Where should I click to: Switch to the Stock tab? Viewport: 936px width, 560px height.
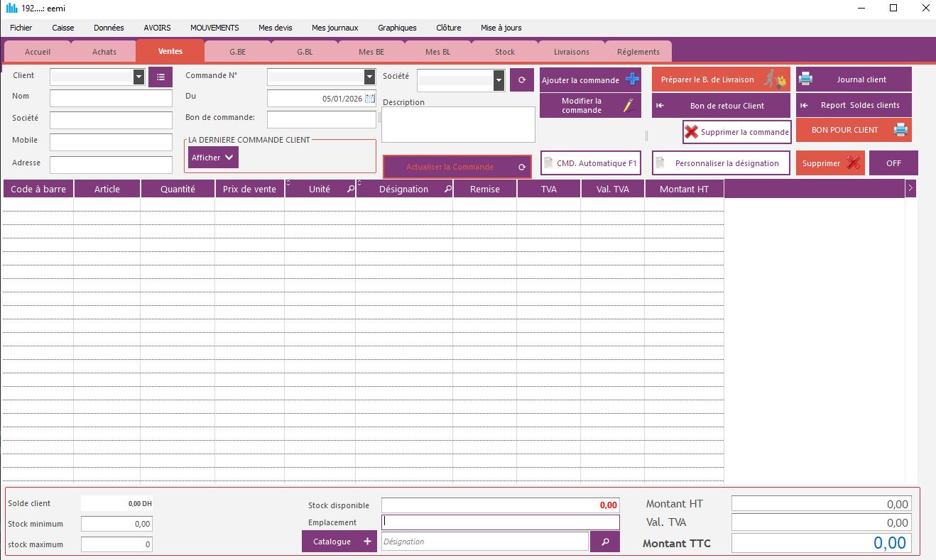click(505, 52)
